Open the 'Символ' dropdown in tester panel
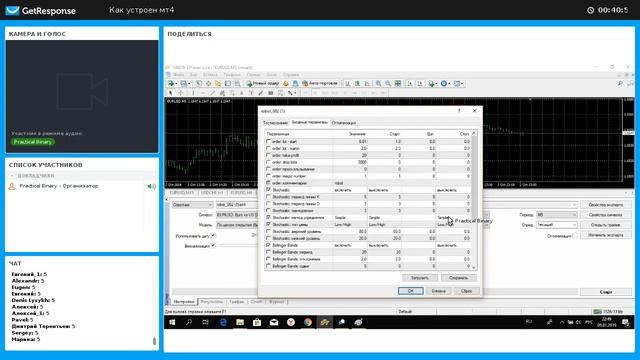 pyautogui.click(x=237, y=215)
